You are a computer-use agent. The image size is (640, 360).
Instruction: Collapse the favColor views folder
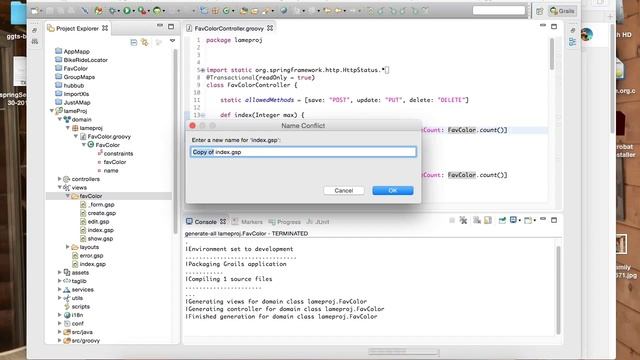click(x=68, y=196)
